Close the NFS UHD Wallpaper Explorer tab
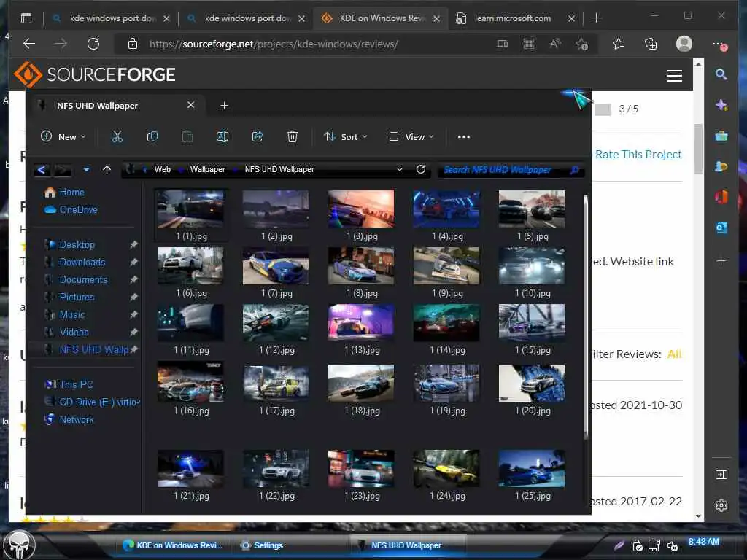The image size is (747, 560). pyautogui.click(x=190, y=105)
